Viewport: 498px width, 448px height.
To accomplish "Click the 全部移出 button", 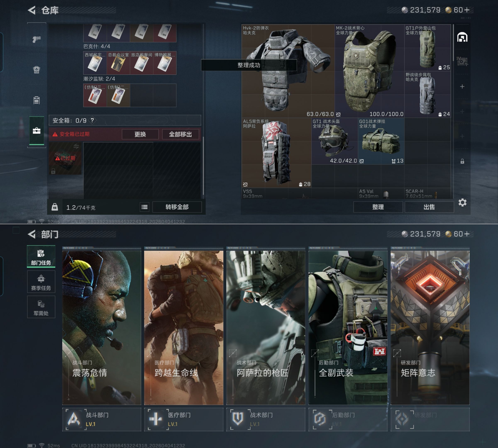I will (180, 134).
